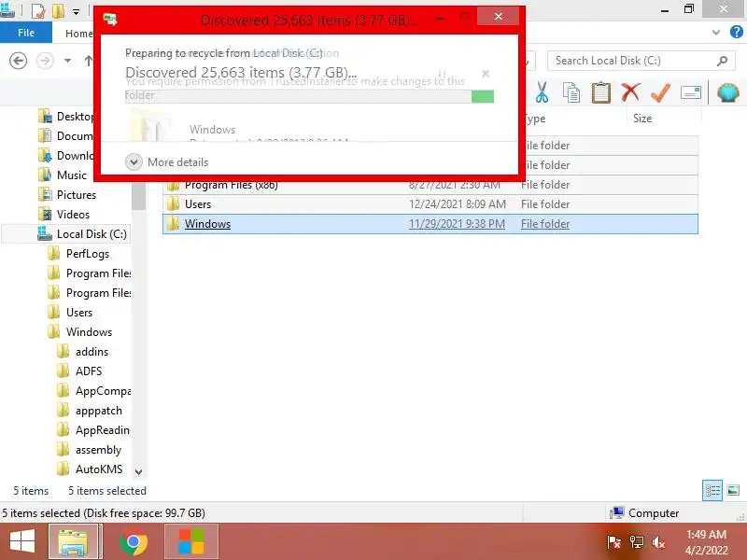Image resolution: width=747 pixels, height=560 pixels.
Task: Go back with the Back arrow
Action: pos(18,61)
